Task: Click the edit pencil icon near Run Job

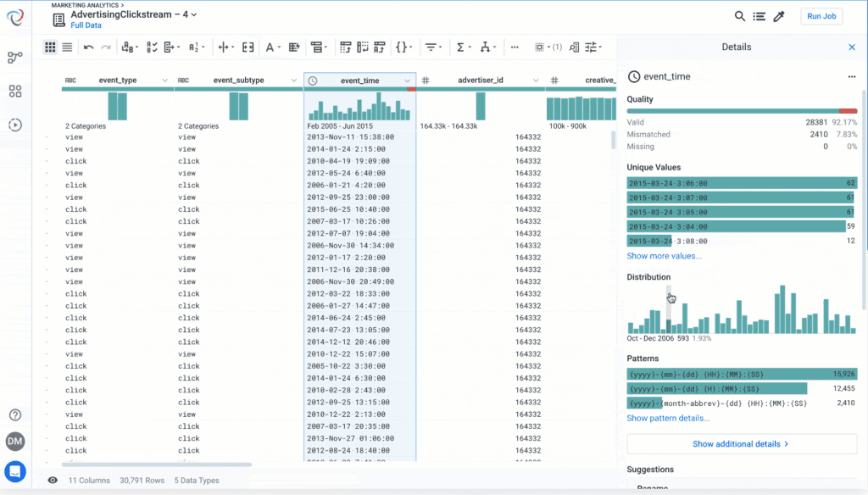Action: point(779,16)
